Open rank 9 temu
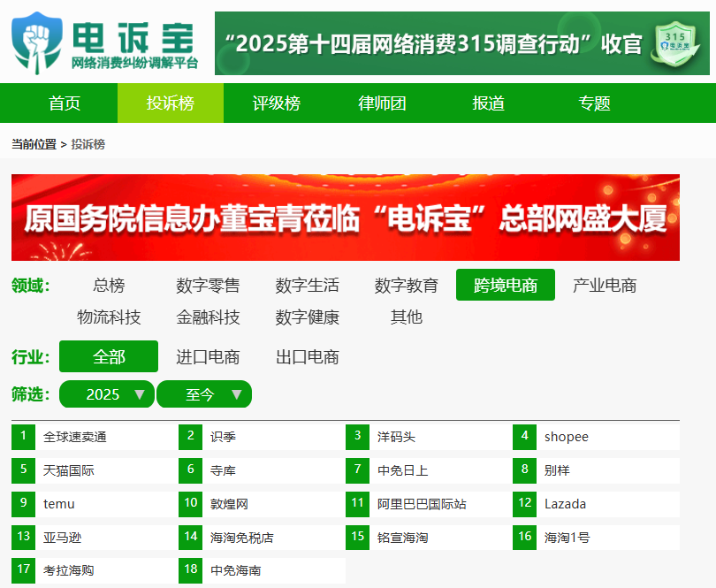This screenshot has height=588, width=716. point(95,504)
